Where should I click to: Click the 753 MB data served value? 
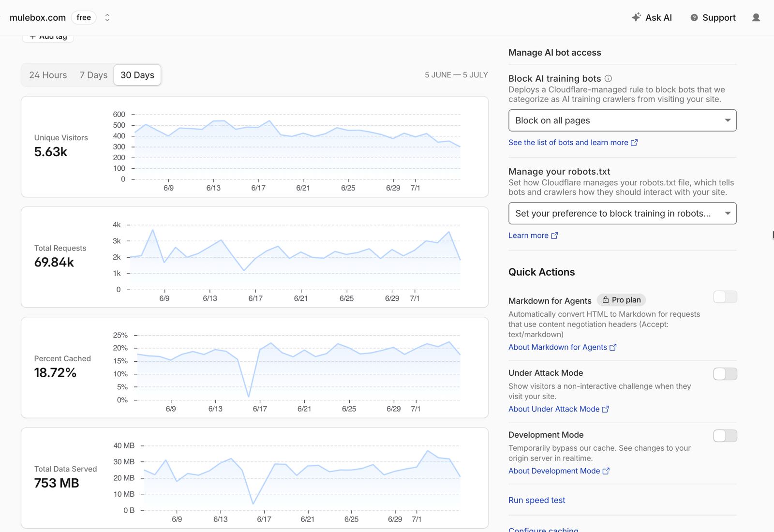(x=57, y=483)
